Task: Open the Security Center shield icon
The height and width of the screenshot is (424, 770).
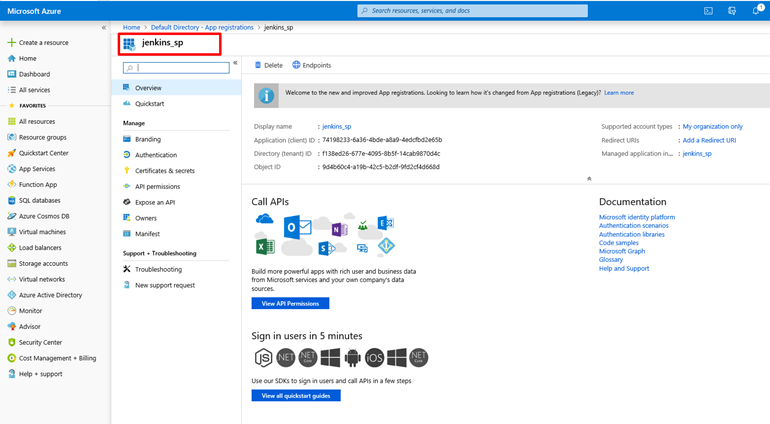Action: (x=12, y=342)
